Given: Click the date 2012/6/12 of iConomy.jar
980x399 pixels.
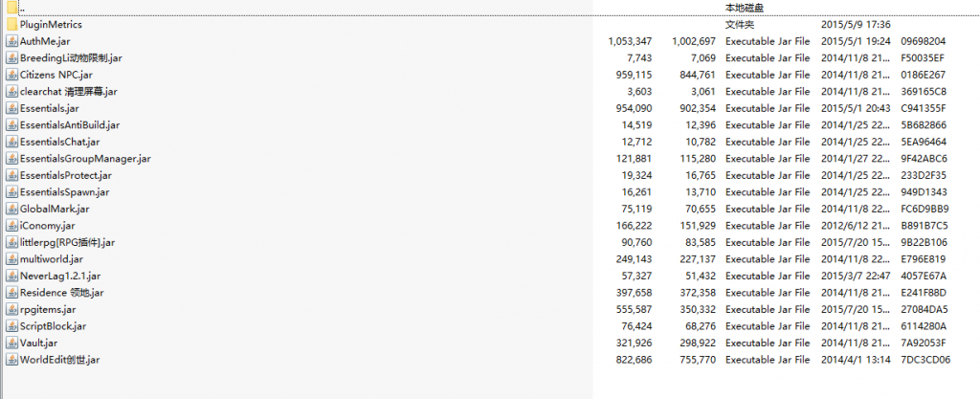Looking at the screenshot, I should coord(856,226).
